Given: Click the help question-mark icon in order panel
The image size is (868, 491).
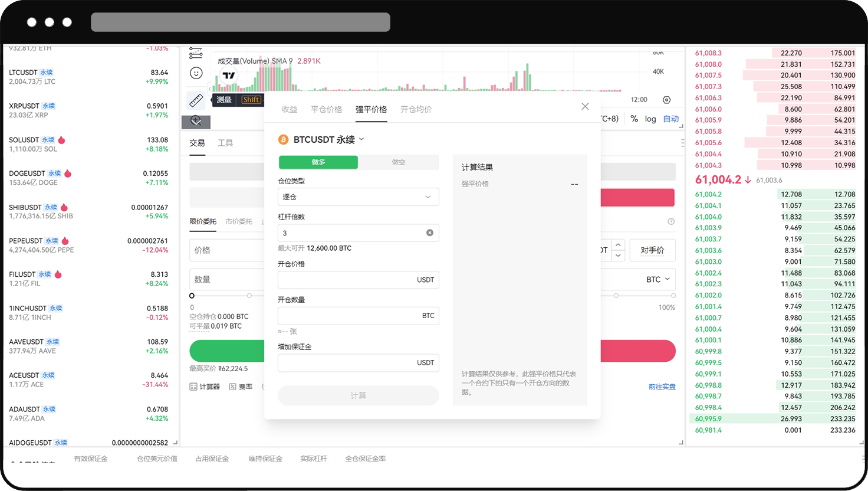Looking at the screenshot, I should coord(671,221).
